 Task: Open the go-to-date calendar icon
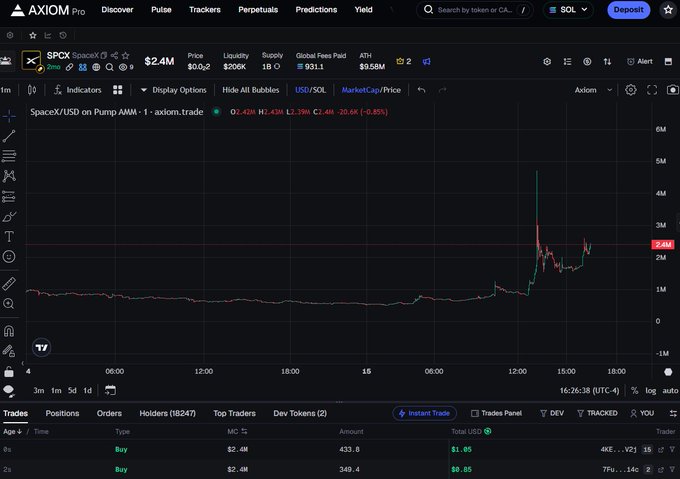110,390
